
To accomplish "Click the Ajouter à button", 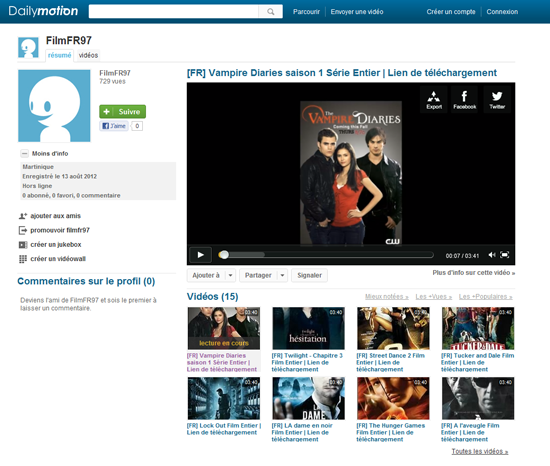I will point(206,276).
